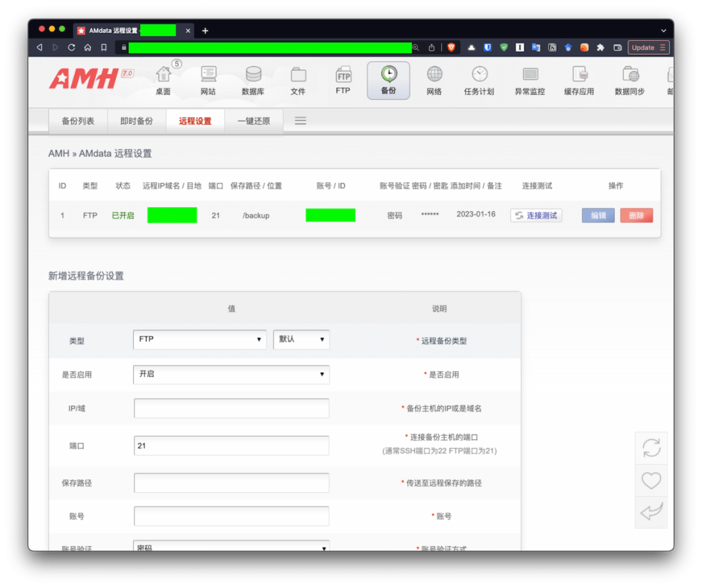
Task: Click the refresh icon on the right sidebar
Action: 651,448
